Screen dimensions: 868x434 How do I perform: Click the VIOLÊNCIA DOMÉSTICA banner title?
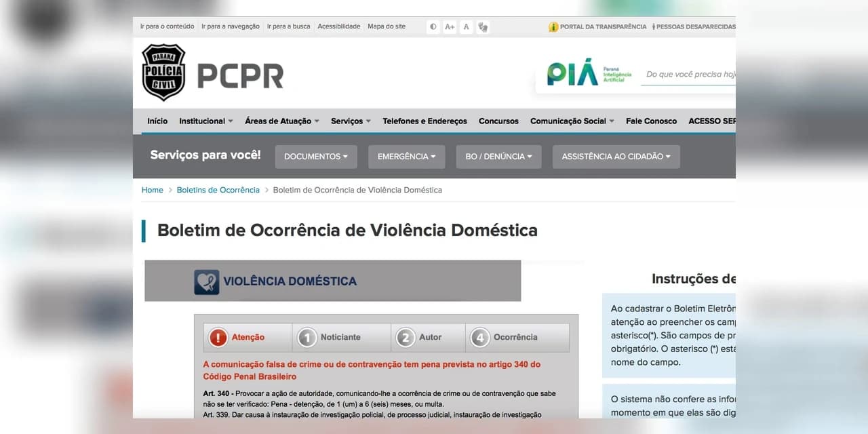[290, 281]
